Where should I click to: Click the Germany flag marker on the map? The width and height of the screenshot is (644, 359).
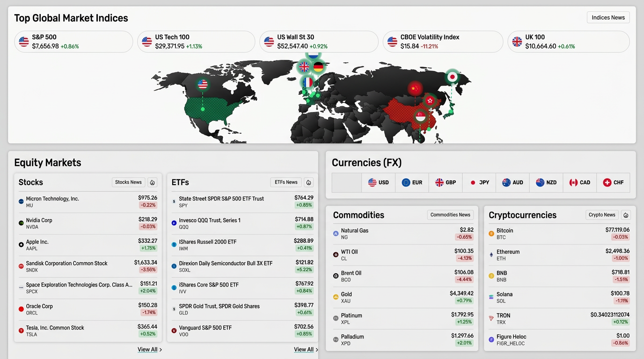pyautogui.click(x=319, y=67)
